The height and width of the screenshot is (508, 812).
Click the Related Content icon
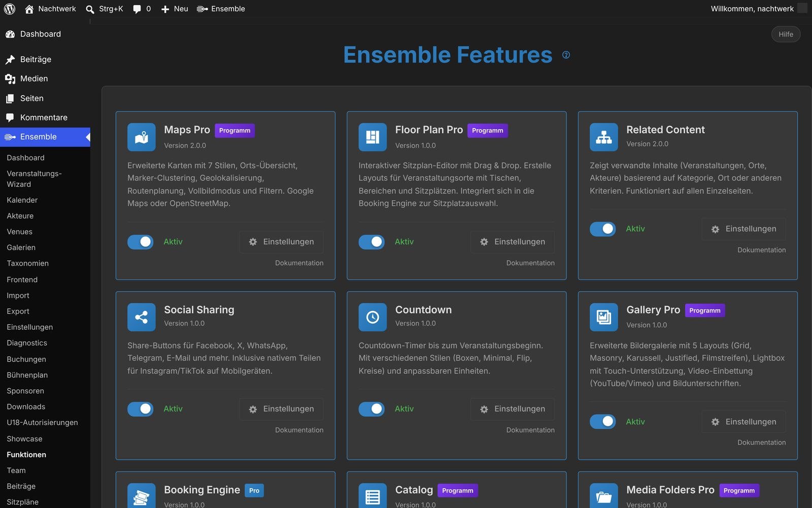click(604, 137)
